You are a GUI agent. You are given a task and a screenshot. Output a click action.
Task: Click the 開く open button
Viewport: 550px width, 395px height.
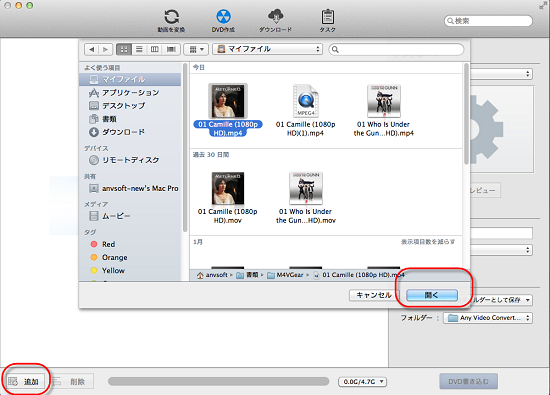coord(432,295)
